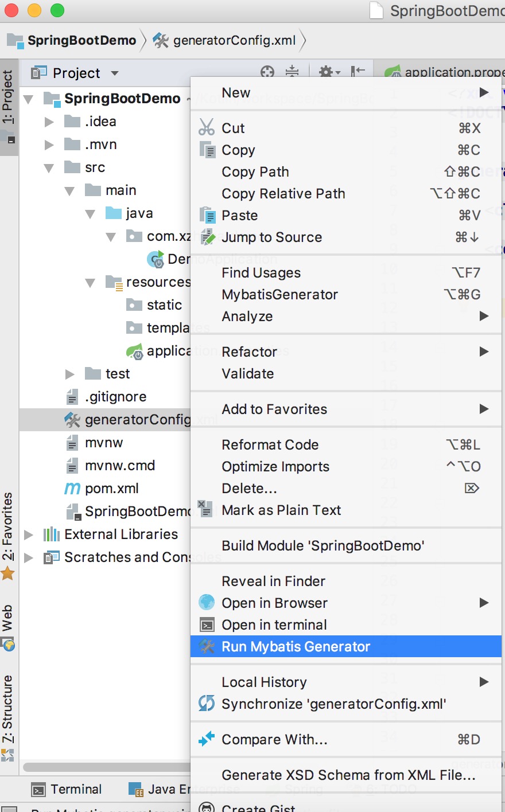This screenshot has height=812, width=505.
Task: Collapse the java folder
Action: point(90,214)
